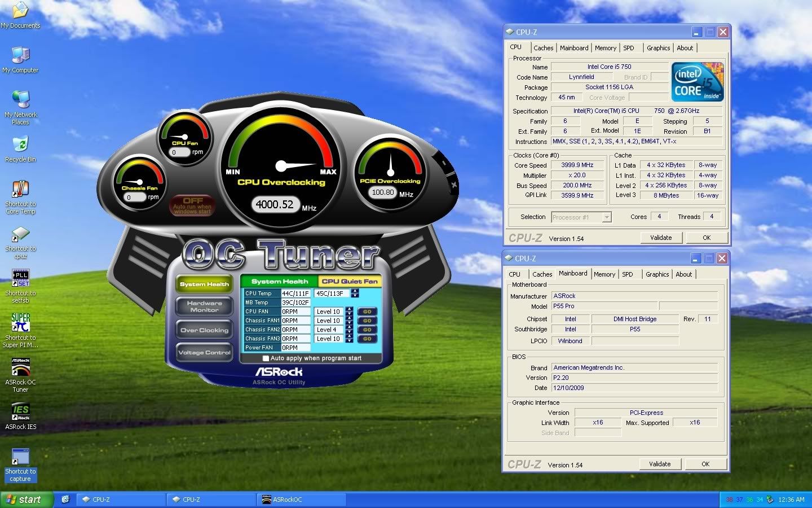
Task: Apply Chassis FAN3 level with GO button
Action: 367,339
